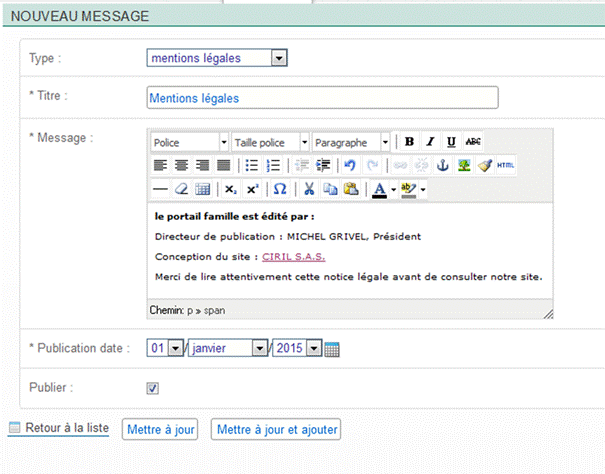Insert an anchor with the anchor icon
The width and height of the screenshot is (605, 474).
[x=443, y=165]
